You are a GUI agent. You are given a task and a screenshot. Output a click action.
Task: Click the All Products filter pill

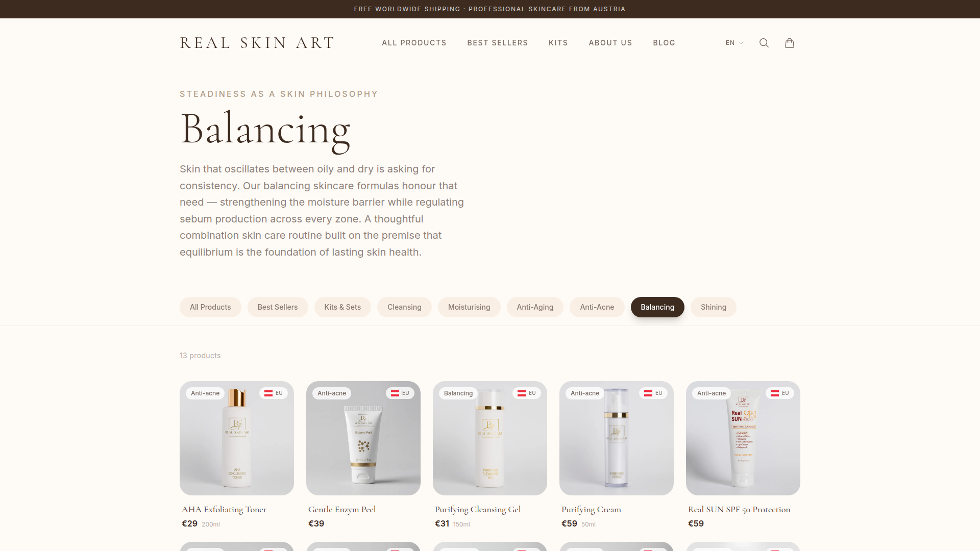pos(210,307)
